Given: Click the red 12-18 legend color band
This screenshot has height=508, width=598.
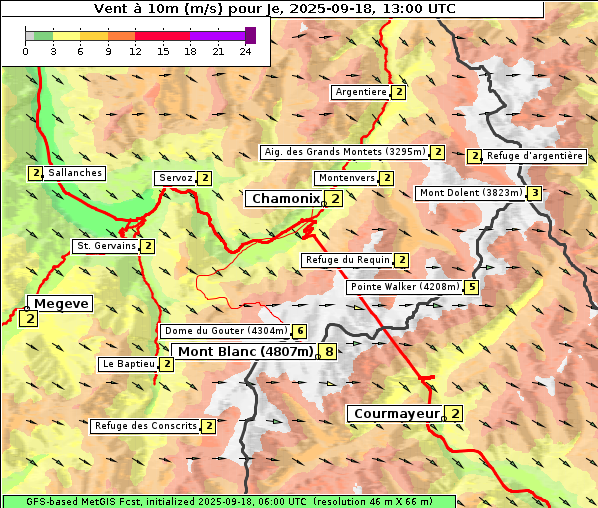Looking at the screenshot, I should pos(162,36).
